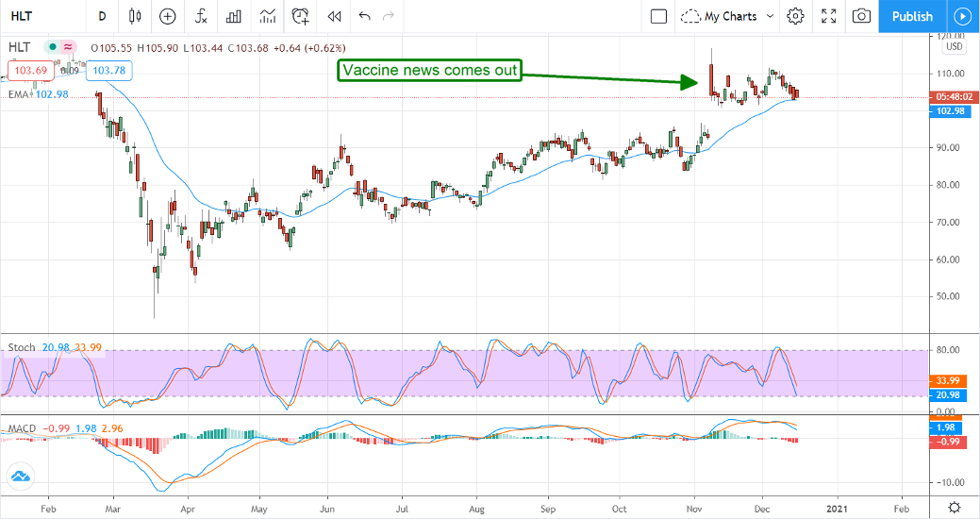Start bar replay with rewind icon
Screen dimensions: 980x519
(334, 16)
